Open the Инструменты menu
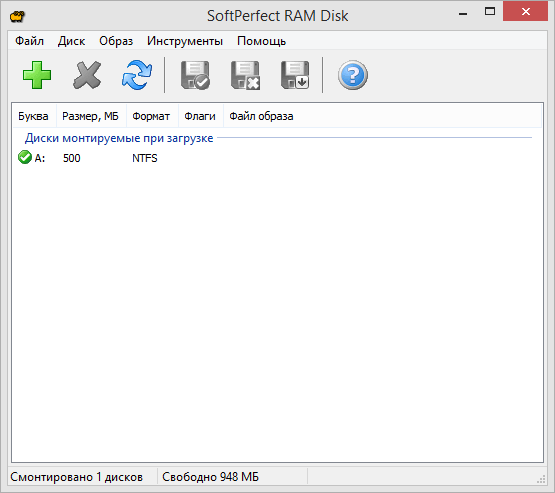Screen dimensions: 555x493 click(185, 41)
